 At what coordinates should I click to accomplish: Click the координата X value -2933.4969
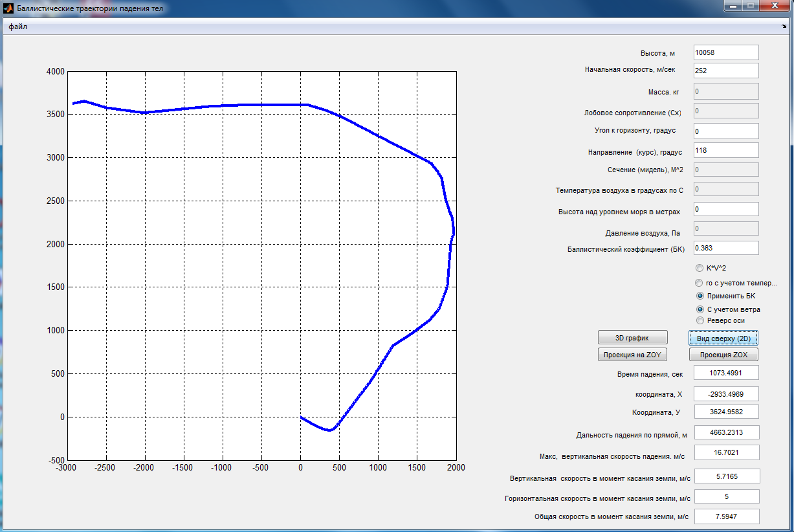pyautogui.click(x=725, y=393)
